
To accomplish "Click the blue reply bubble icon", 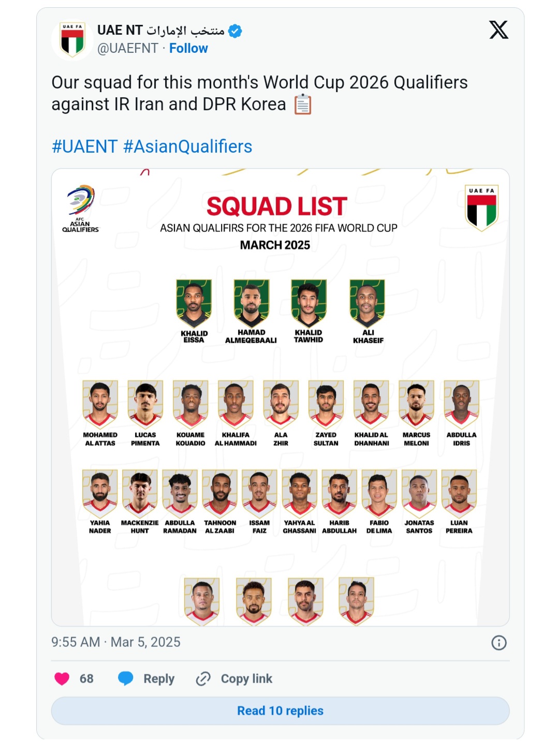I will pyautogui.click(x=126, y=678).
